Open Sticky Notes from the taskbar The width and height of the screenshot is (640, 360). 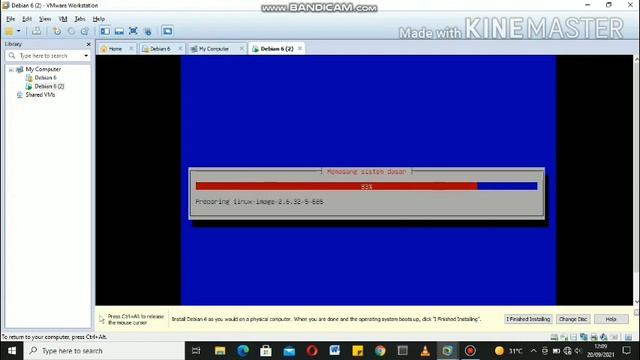coord(358,351)
